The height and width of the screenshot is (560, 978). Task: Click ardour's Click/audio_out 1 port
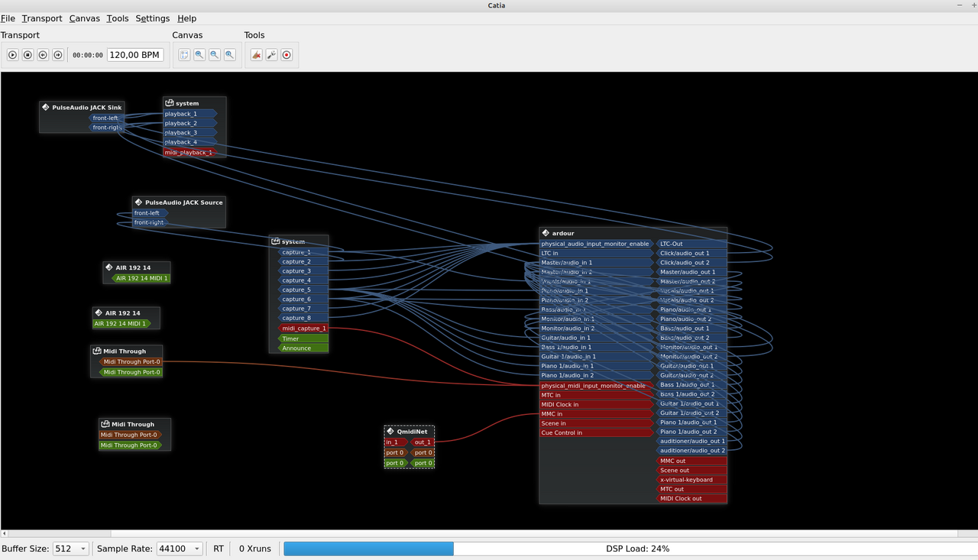coord(691,253)
